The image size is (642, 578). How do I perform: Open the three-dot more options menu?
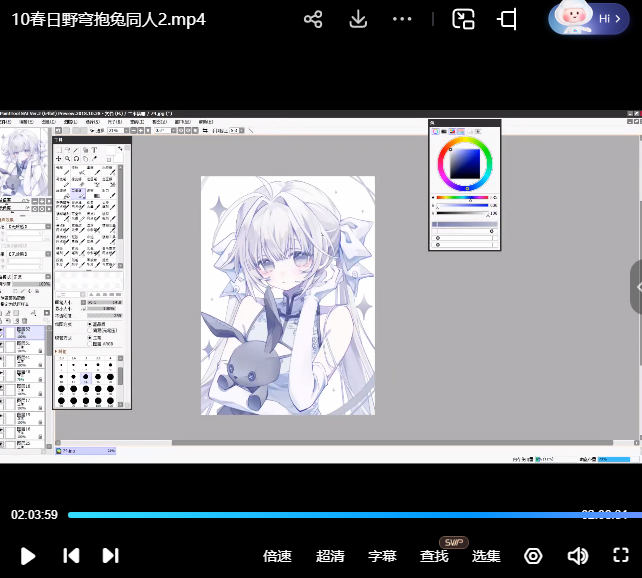[x=402, y=19]
